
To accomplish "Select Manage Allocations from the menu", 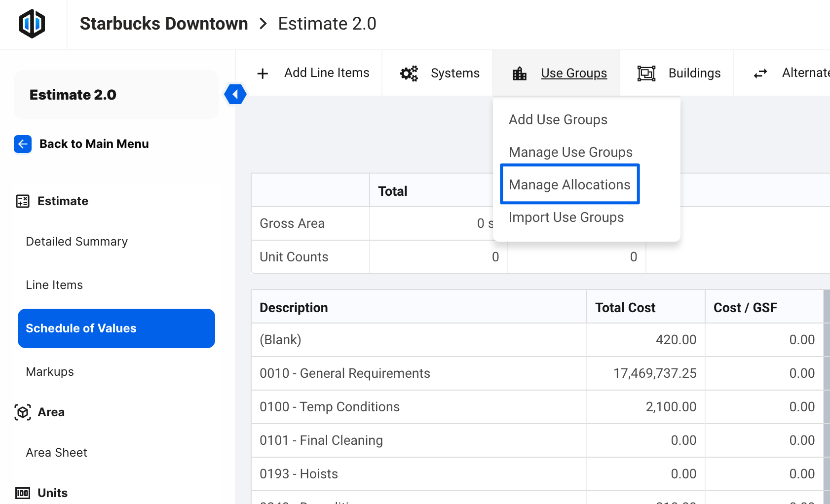I will click(569, 184).
